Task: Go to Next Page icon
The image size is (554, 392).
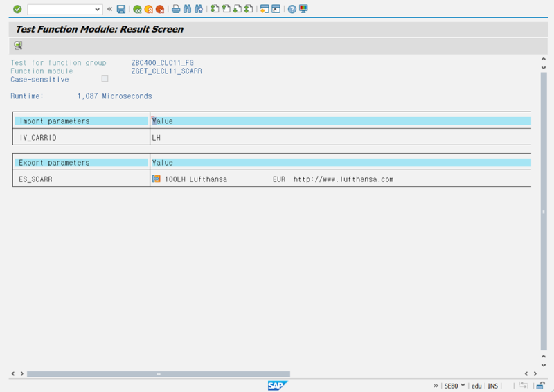Action: tap(238, 9)
